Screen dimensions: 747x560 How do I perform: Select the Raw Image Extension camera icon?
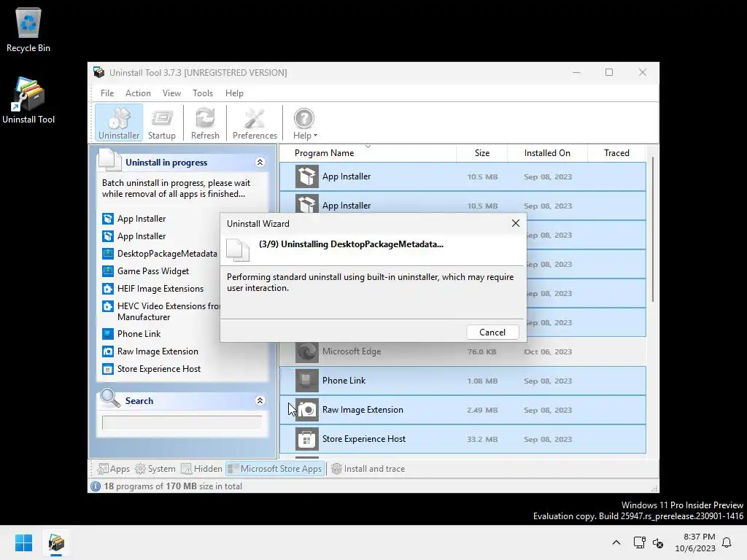pyautogui.click(x=307, y=410)
